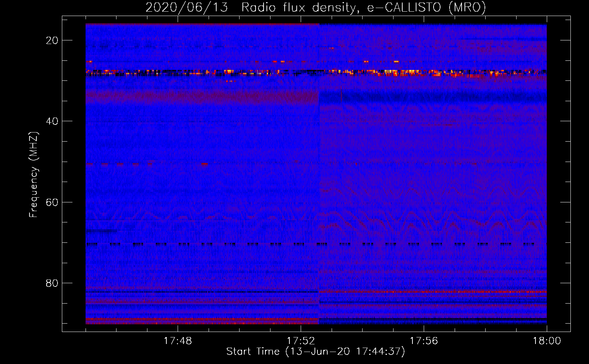Click the '60' frequency axis label

52,202
